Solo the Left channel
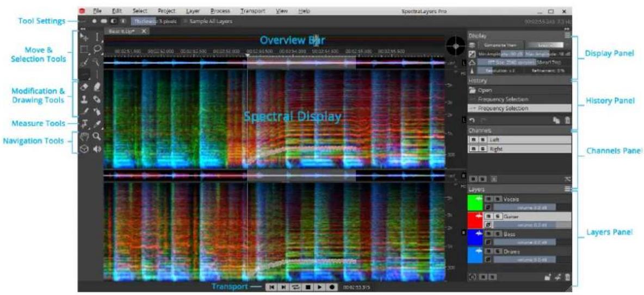 [482, 140]
